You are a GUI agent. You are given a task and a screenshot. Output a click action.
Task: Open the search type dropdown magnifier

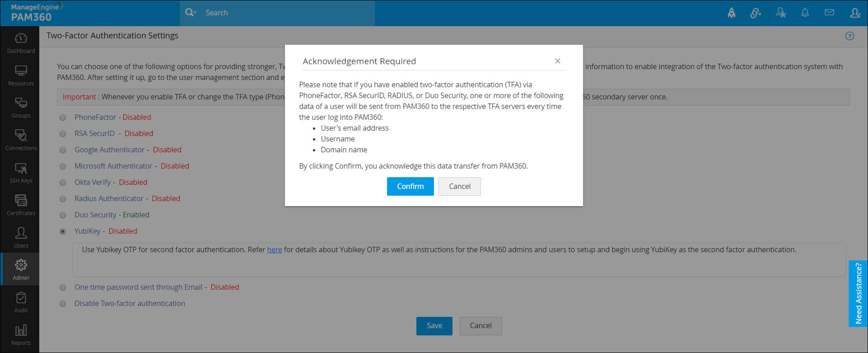tap(191, 13)
